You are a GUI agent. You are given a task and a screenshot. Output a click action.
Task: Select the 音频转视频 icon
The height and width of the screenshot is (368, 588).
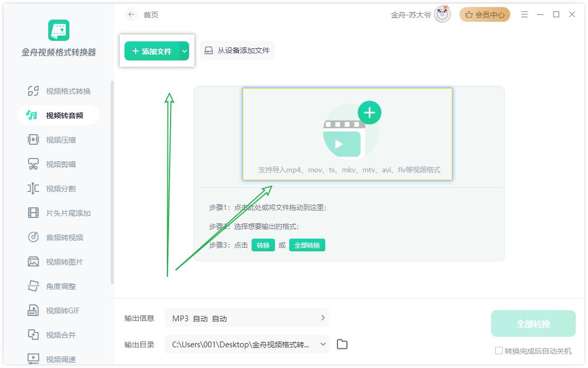(x=33, y=238)
